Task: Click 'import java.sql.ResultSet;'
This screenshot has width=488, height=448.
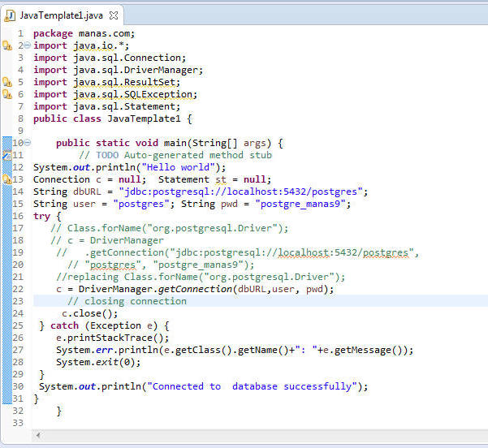Action: [x=106, y=82]
